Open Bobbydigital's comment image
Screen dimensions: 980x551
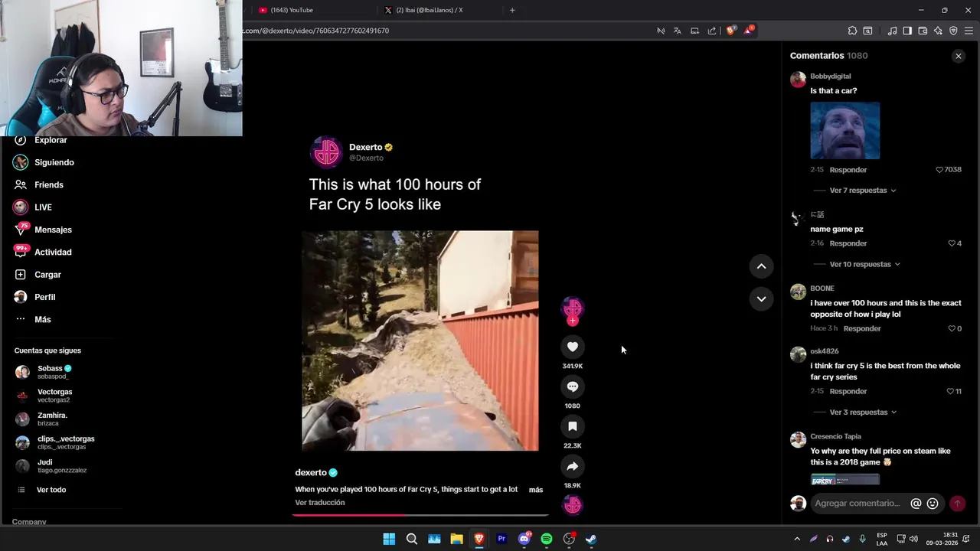click(x=844, y=131)
